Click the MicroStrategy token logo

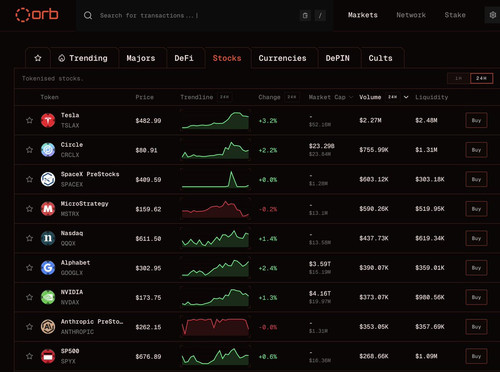pos(48,209)
